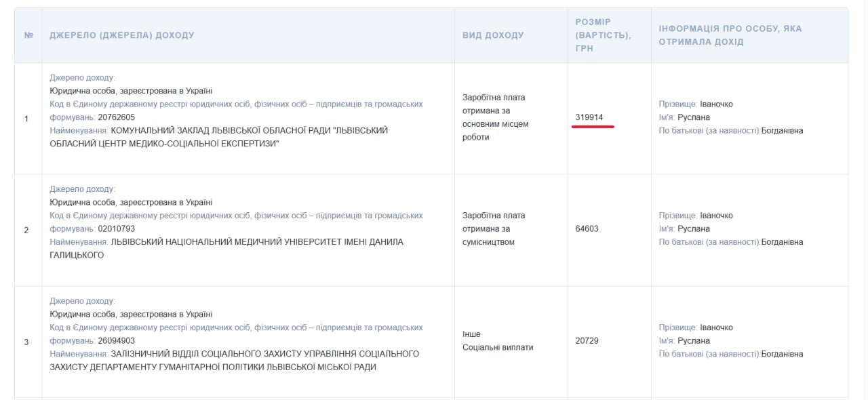The width and height of the screenshot is (868, 400).
Task: Click 'ДЖЕРЕЛО (ДЖЕРЕЛА) ДОХОДУ' column header
Action: point(122,35)
